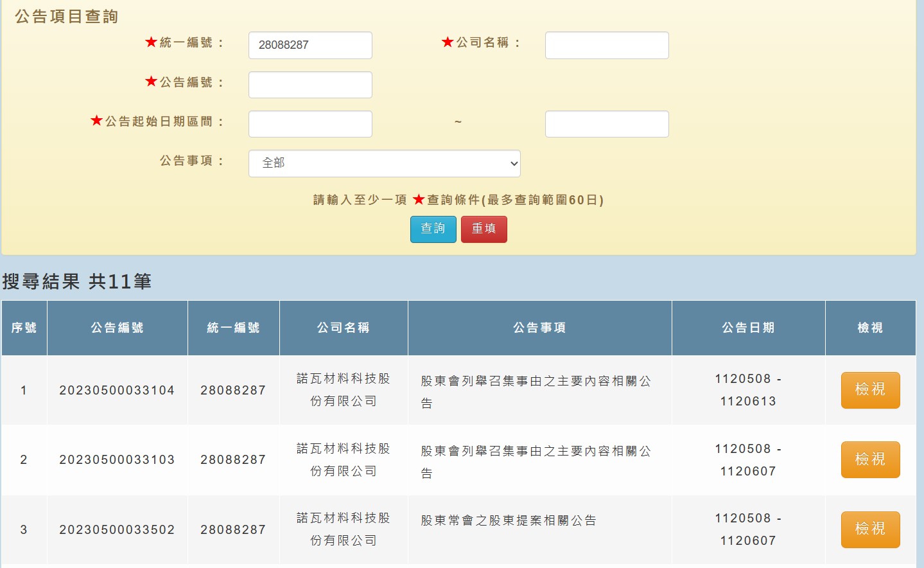Click the 公告事項： form label
This screenshot has height=568, width=924.
click(192, 161)
